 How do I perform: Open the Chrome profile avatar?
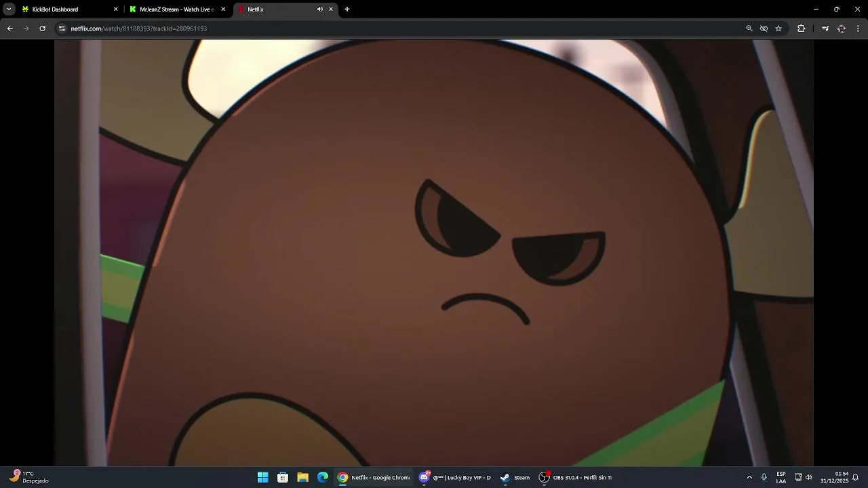842,28
